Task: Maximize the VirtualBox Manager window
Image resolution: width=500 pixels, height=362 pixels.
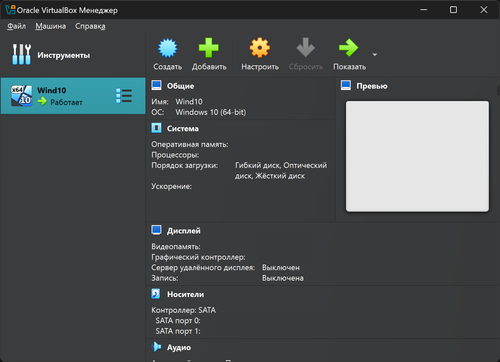Action: point(453,10)
